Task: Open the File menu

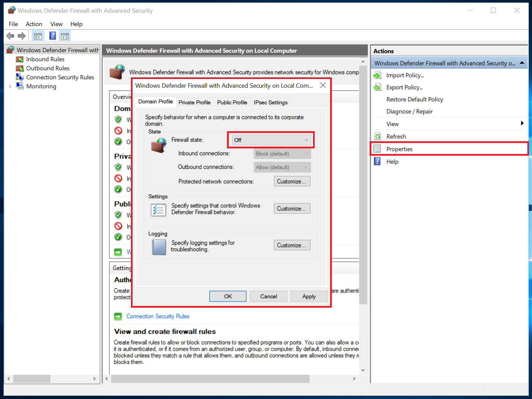Action: pyautogui.click(x=13, y=24)
